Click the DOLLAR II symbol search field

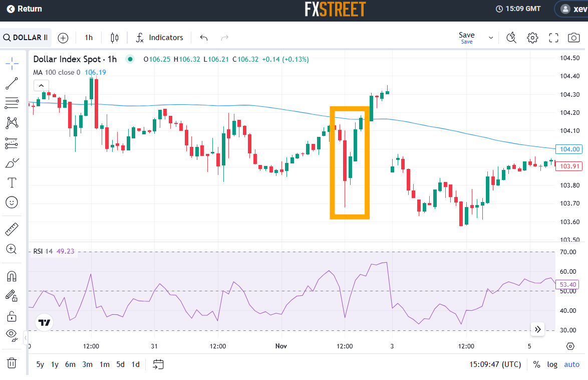click(x=26, y=38)
